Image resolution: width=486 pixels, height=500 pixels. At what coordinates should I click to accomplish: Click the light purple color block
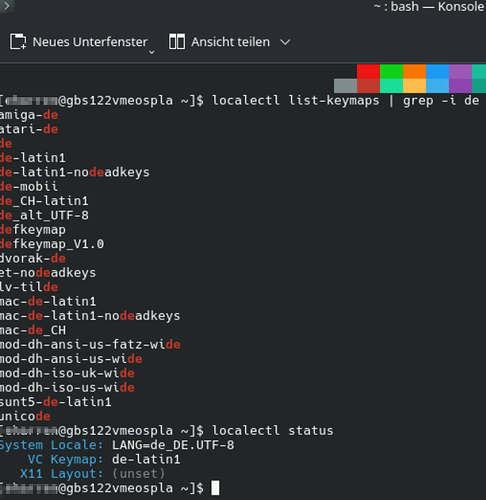tap(460, 72)
